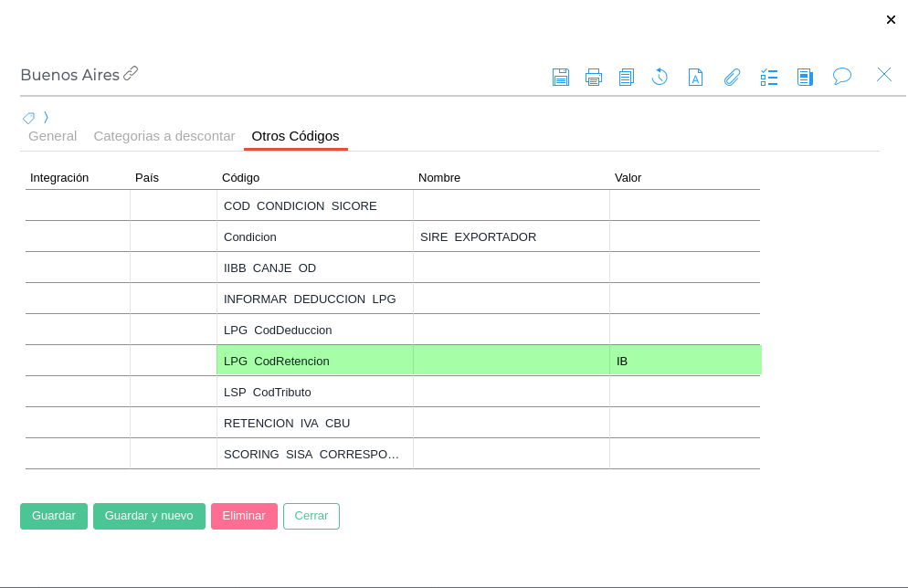Click the document with letter A icon
The width and height of the screenshot is (908, 588).
[x=695, y=78]
